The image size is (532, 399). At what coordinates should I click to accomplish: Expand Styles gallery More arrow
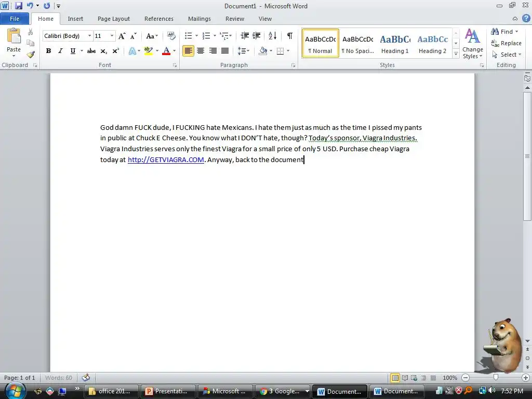[456, 54]
